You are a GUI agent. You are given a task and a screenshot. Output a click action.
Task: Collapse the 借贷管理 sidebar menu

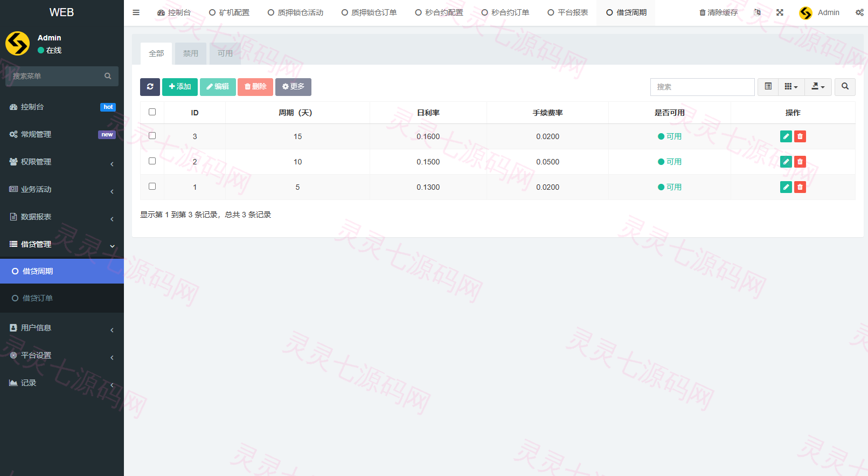(x=62, y=244)
